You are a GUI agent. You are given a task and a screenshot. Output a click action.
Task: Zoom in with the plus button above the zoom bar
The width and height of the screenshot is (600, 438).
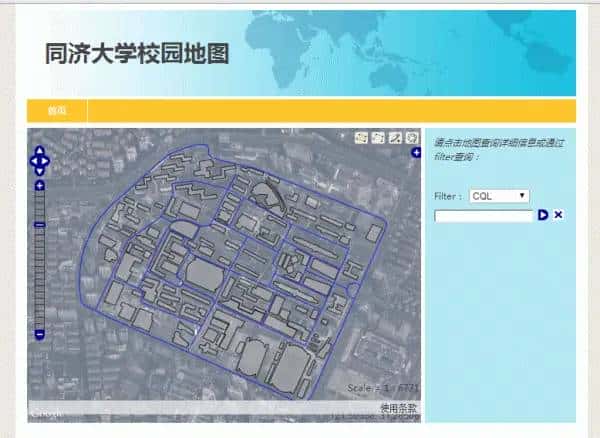pos(39,186)
